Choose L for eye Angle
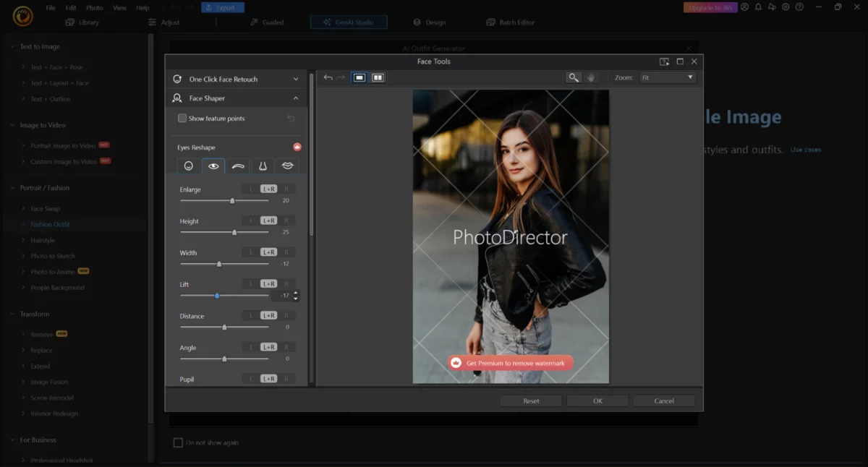868x467 pixels. coord(252,348)
